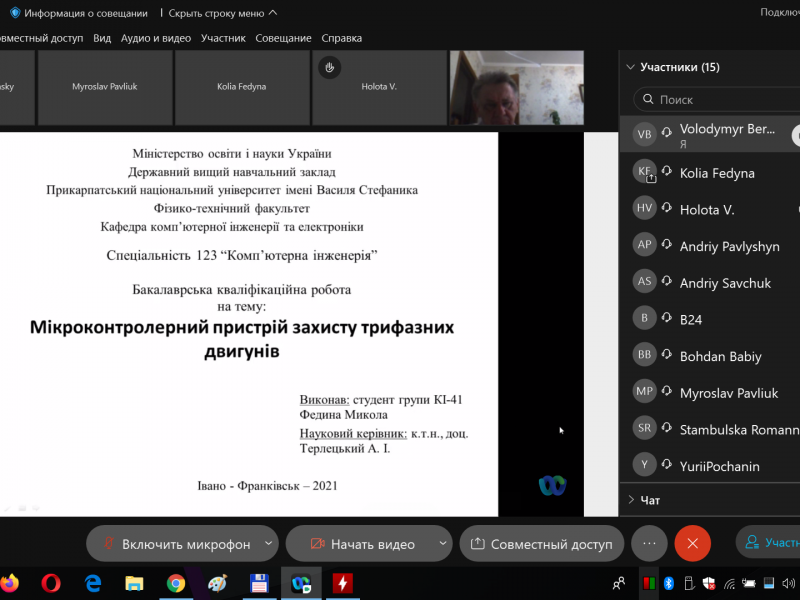This screenshot has height=600, width=800.
Task: Open Firefox from the taskbar
Action: pos(9,582)
